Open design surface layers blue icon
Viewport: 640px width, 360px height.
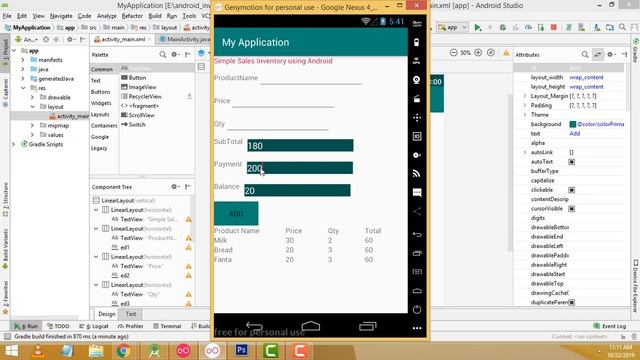coord(202,53)
